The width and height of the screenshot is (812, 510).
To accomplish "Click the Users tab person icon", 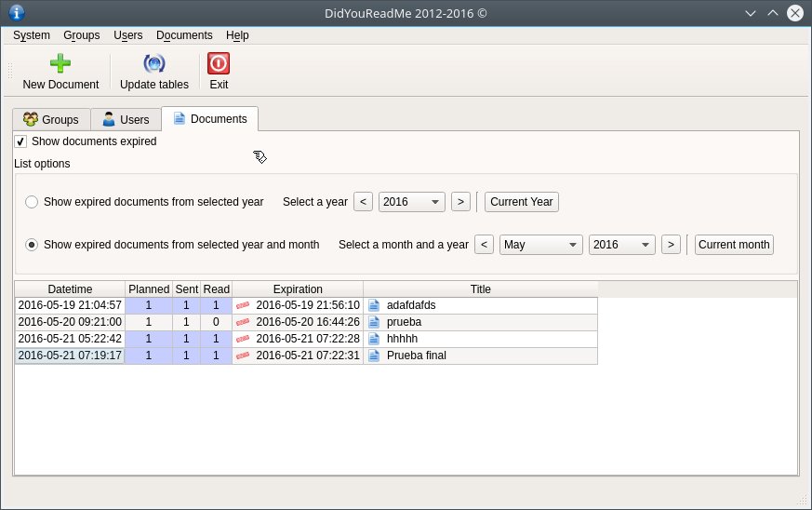I will [109, 119].
